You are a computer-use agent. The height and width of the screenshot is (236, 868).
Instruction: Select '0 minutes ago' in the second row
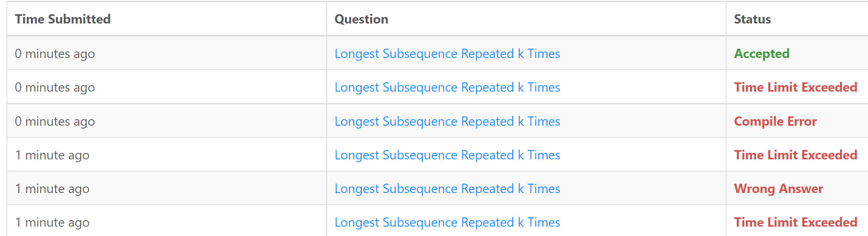55,87
